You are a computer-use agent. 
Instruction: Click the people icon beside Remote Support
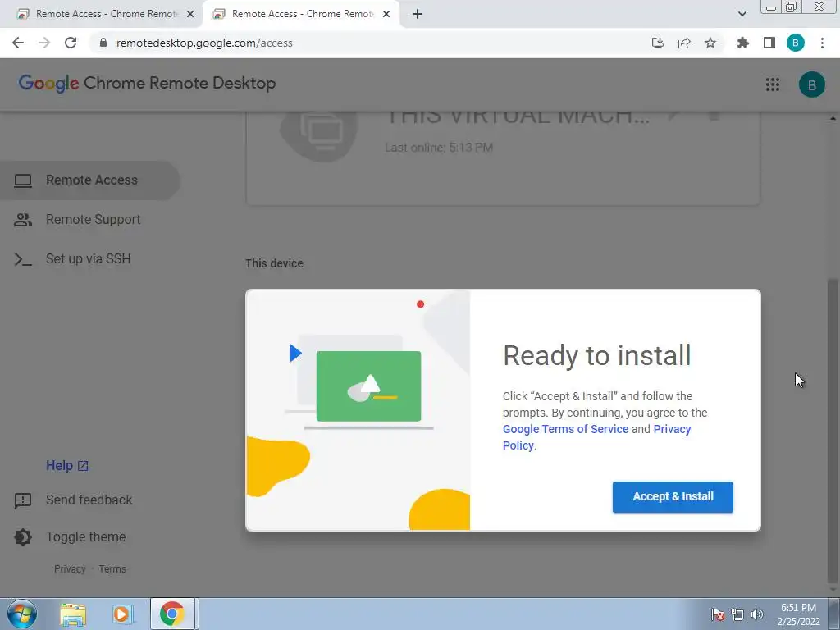(x=22, y=220)
